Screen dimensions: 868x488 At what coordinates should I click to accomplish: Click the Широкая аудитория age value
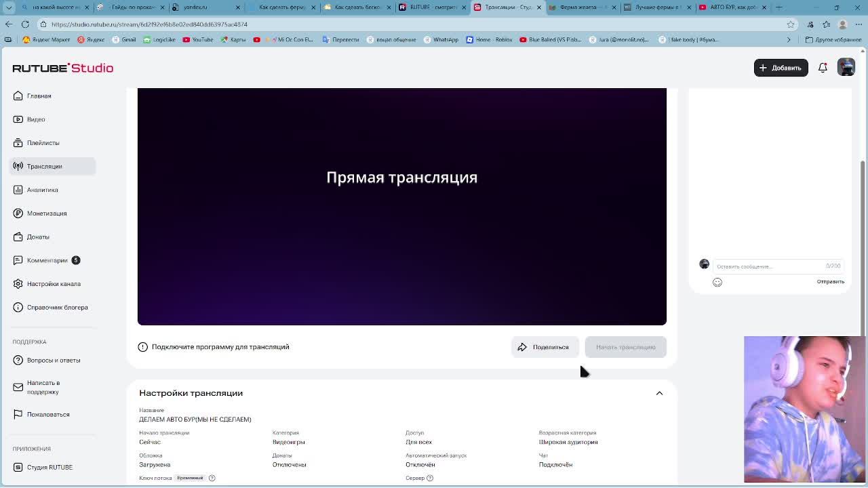tap(568, 442)
